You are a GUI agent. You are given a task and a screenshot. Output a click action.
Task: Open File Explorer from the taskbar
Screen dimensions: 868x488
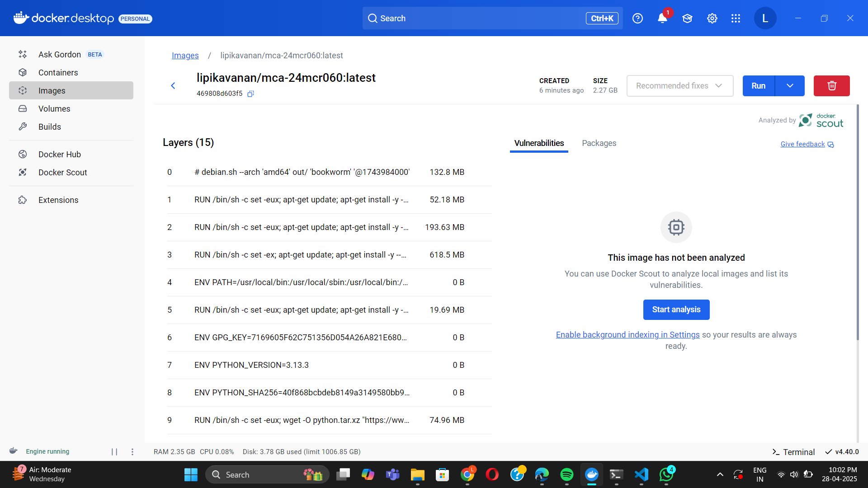[418, 474]
